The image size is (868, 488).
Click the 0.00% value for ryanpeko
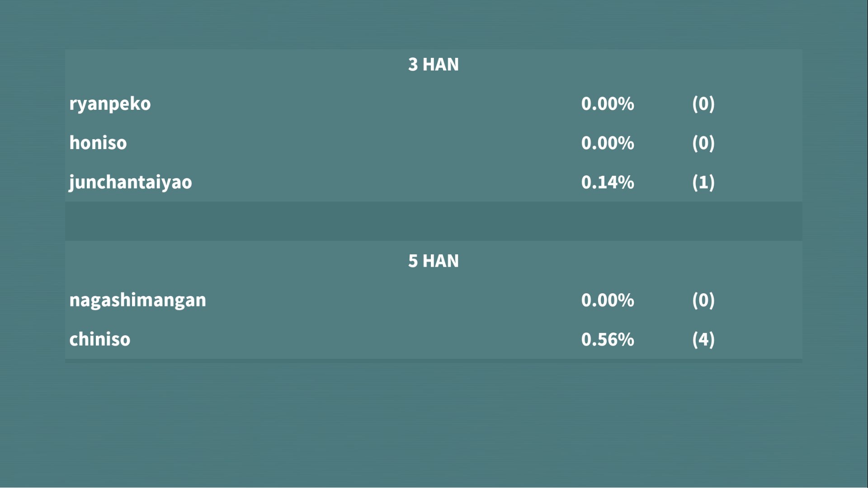point(607,104)
